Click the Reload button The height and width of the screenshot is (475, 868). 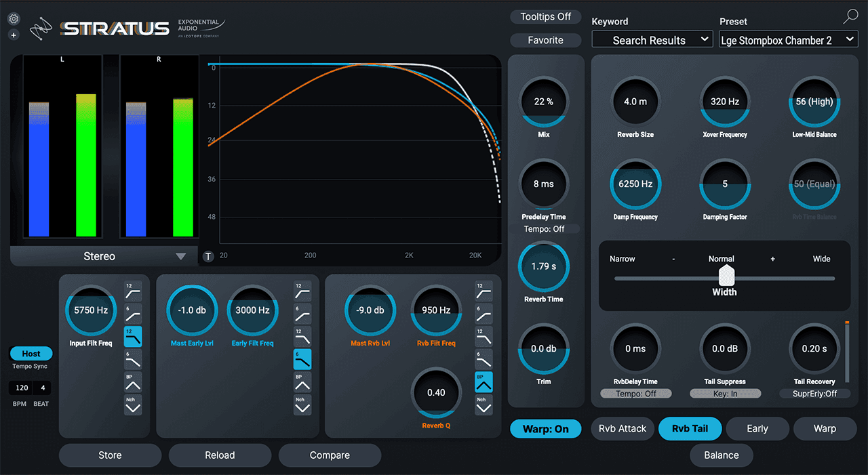coord(220,455)
